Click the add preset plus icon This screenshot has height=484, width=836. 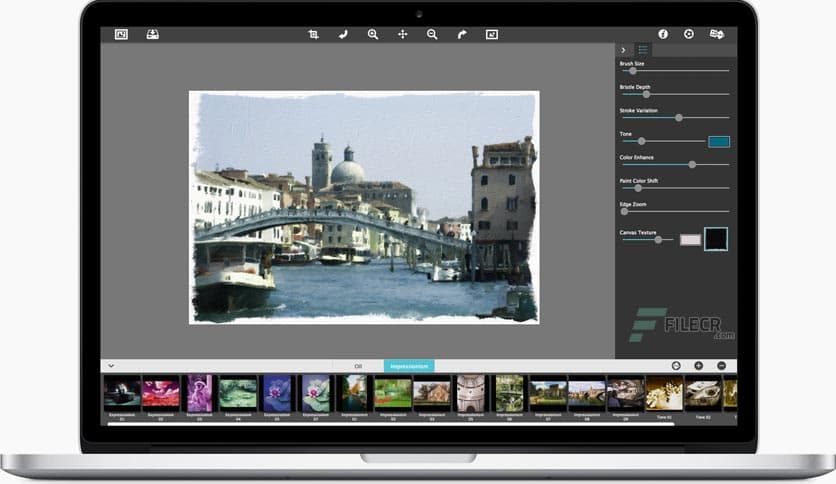pyautogui.click(x=698, y=366)
